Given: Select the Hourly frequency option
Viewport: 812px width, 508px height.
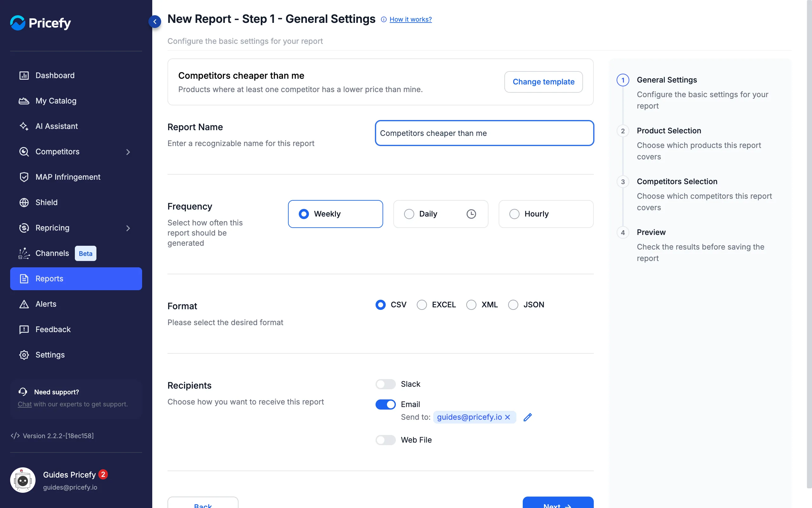Looking at the screenshot, I should [x=546, y=214].
